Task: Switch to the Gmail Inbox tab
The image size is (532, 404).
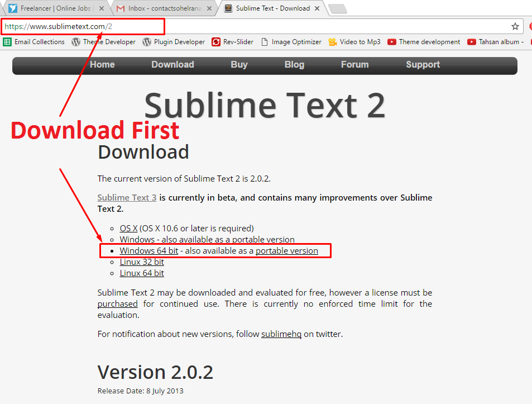Action: tap(164, 8)
